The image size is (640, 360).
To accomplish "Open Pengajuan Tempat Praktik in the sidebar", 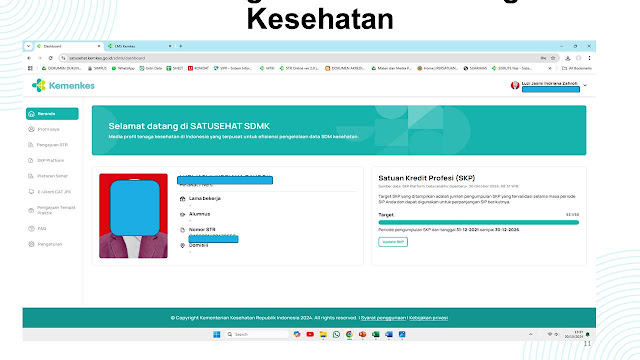I will 52,210.
